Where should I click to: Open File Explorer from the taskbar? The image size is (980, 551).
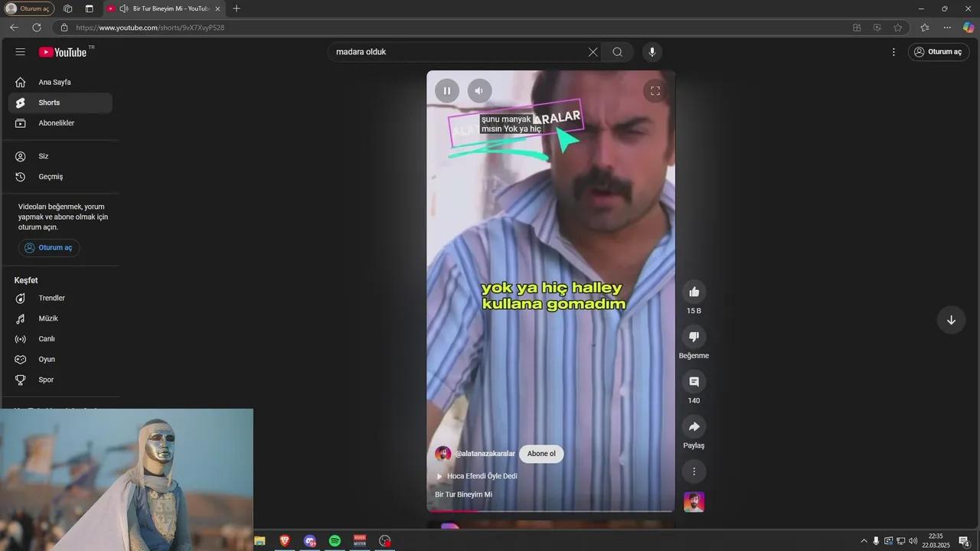pos(260,541)
